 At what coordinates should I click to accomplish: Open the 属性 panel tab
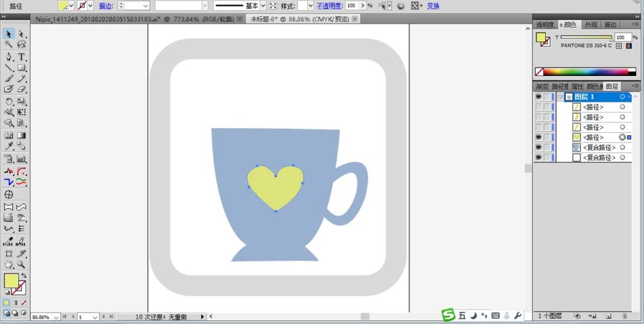(576, 87)
